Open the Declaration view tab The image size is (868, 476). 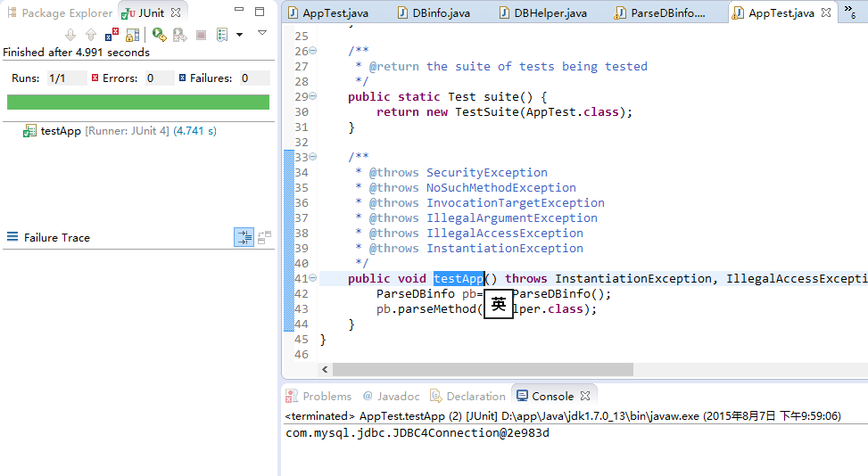click(468, 396)
